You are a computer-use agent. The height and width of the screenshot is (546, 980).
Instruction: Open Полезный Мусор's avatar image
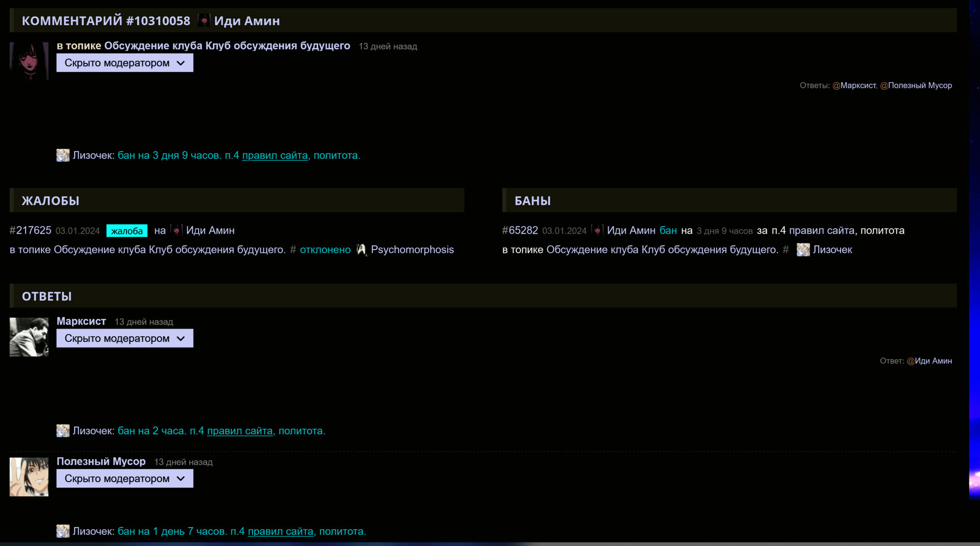click(x=29, y=477)
